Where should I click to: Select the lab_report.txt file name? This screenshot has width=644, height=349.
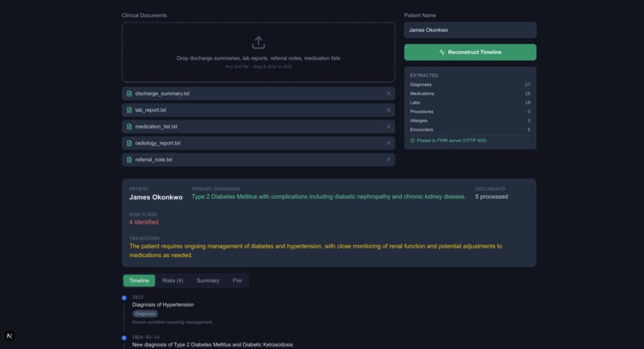[151, 110]
